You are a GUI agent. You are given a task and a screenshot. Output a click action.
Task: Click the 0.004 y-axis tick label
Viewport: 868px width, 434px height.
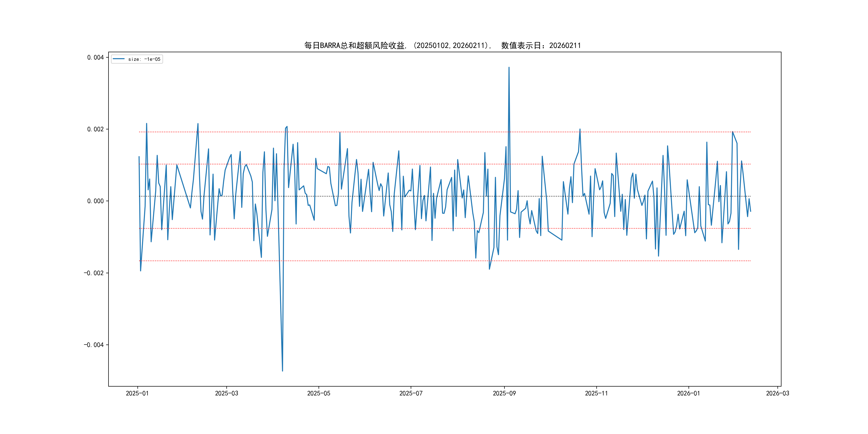point(95,58)
